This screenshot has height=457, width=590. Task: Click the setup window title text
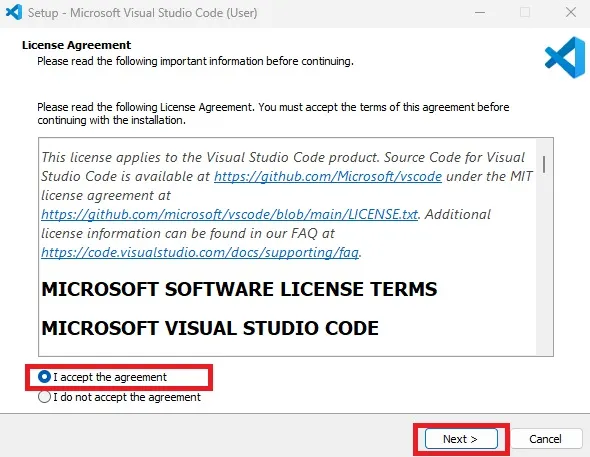(x=143, y=13)
